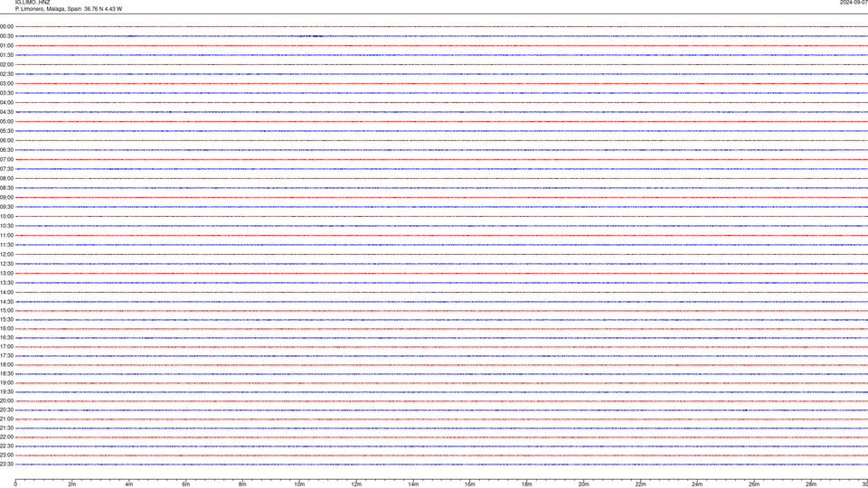Click the 14:30 time label

[x=6, y=302]
